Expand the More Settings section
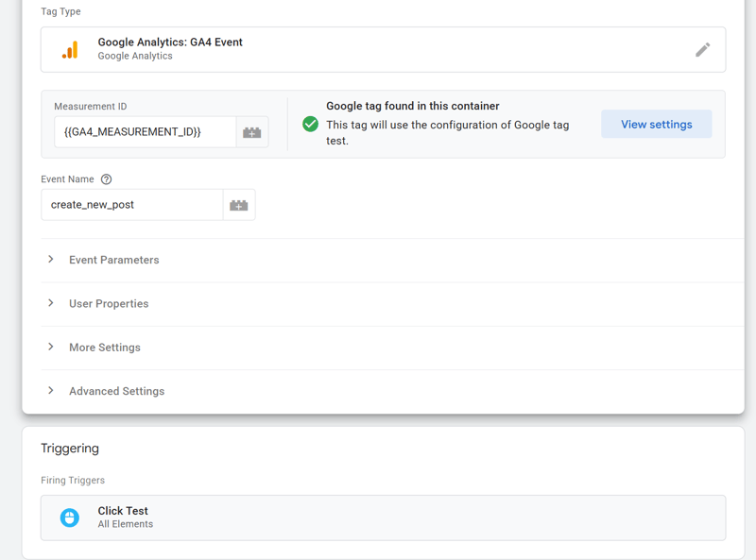Image resolution: width=756 pixels, height=560 pixels. [x=393, y=348]
